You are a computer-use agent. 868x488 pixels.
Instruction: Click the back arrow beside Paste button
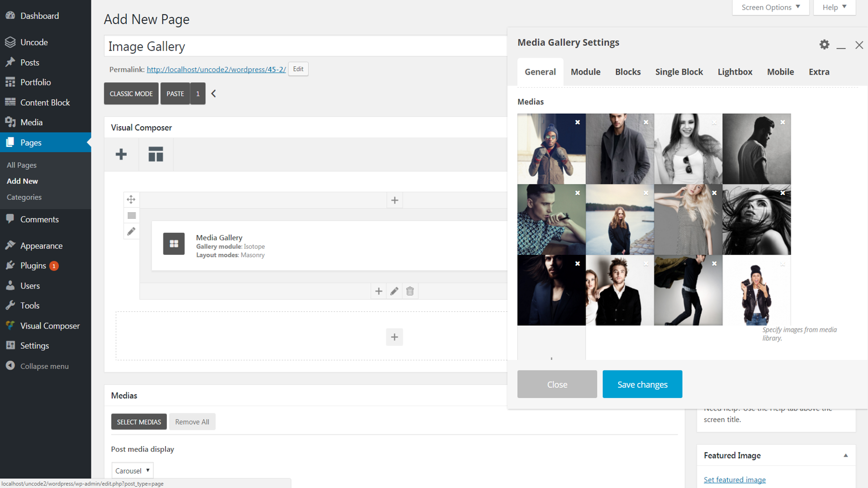(213, 93)
